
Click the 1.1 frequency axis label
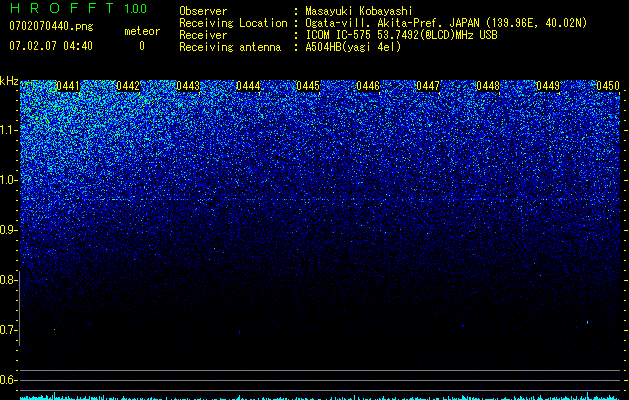pos(8,130)
